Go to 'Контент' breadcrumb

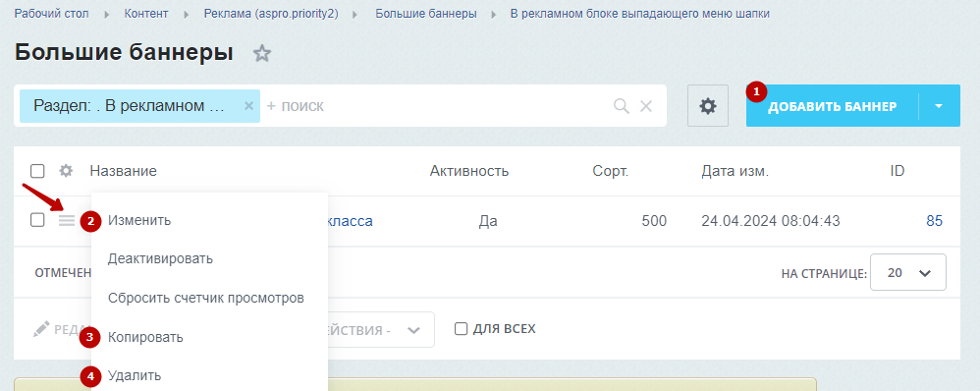coord(146,13)
